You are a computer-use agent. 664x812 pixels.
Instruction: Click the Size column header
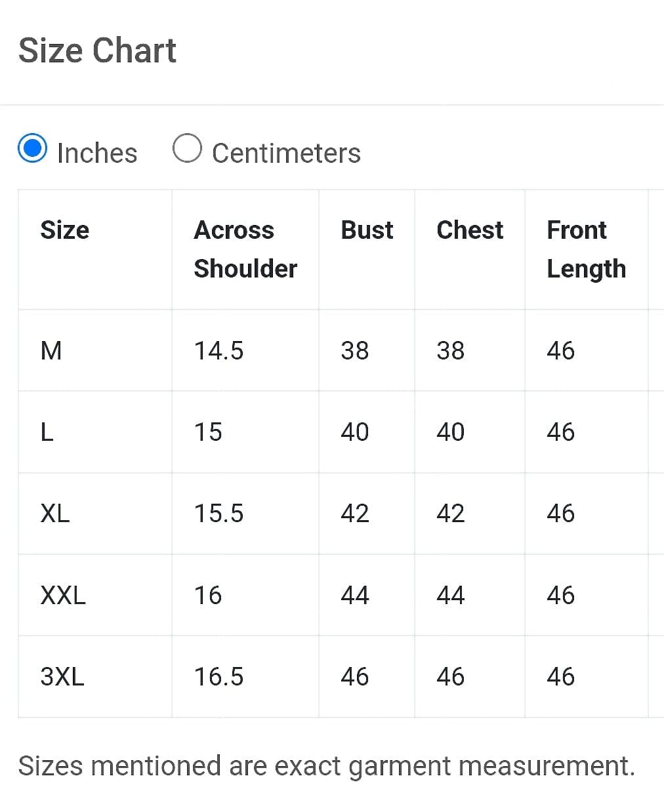tap(64, 230)
